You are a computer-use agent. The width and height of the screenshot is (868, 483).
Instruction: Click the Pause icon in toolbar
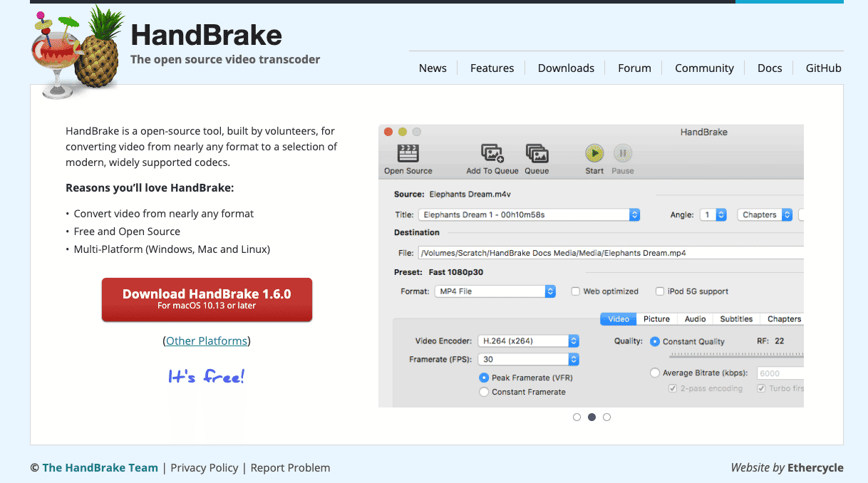click(x=623, y=153)
